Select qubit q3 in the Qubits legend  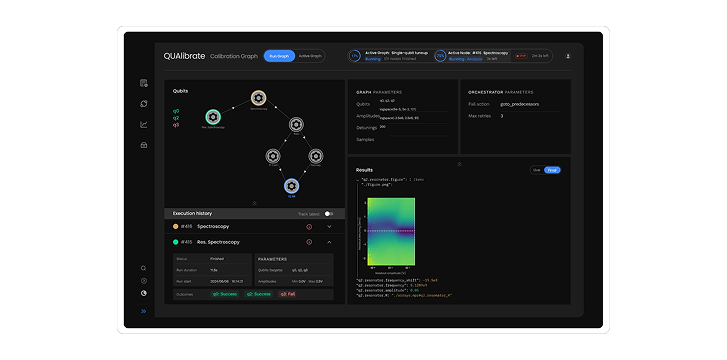coord(176,125)
